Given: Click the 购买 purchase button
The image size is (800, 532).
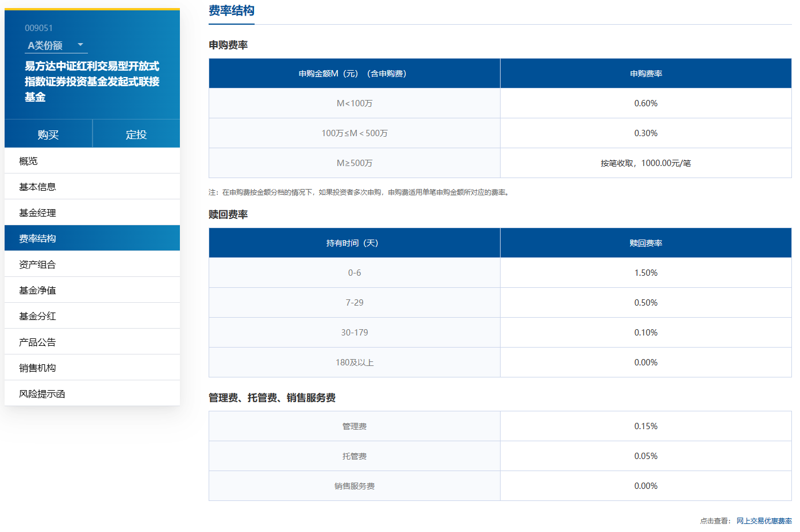Looking at the screenshot, I should pyautogui.click(x=48, y=133).
